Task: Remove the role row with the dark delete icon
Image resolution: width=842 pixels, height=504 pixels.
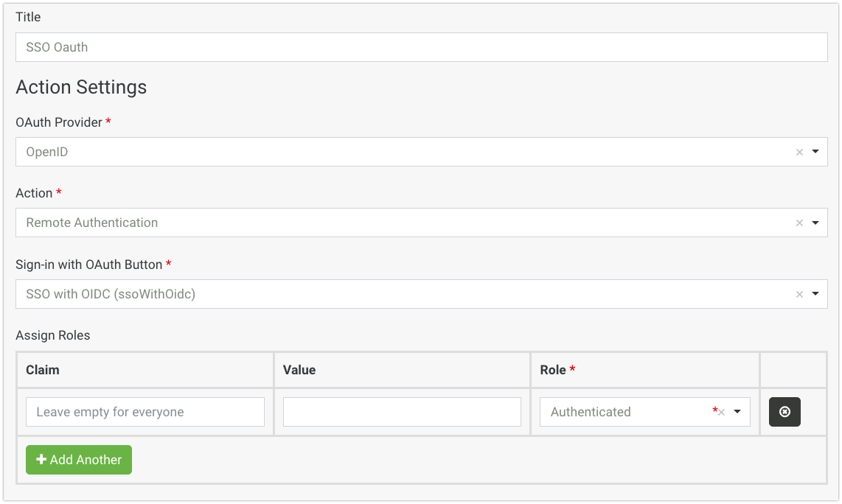Action: (784, 412)
